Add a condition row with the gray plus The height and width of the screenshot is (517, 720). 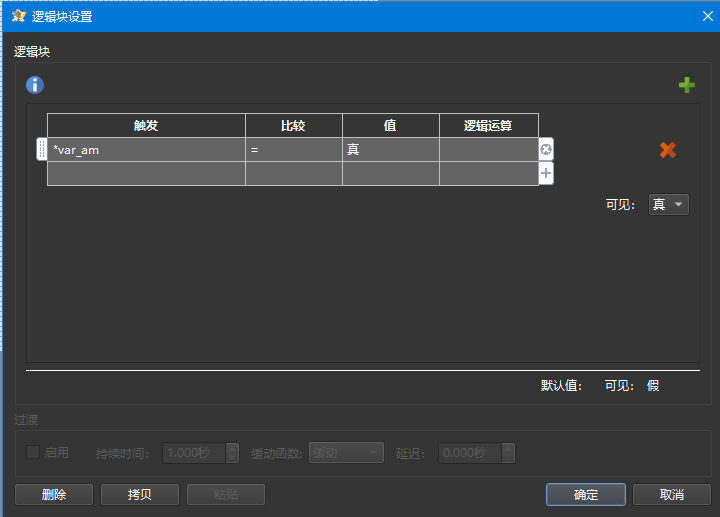point(546,173)
